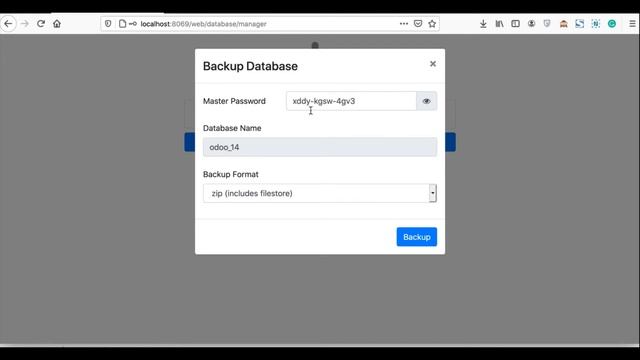
Task: Click the Master Password label
Action: click(234, 101)
